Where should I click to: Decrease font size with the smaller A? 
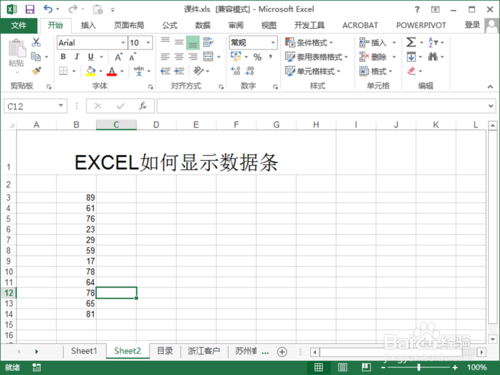pyautogui.click(x=133, y=57)
